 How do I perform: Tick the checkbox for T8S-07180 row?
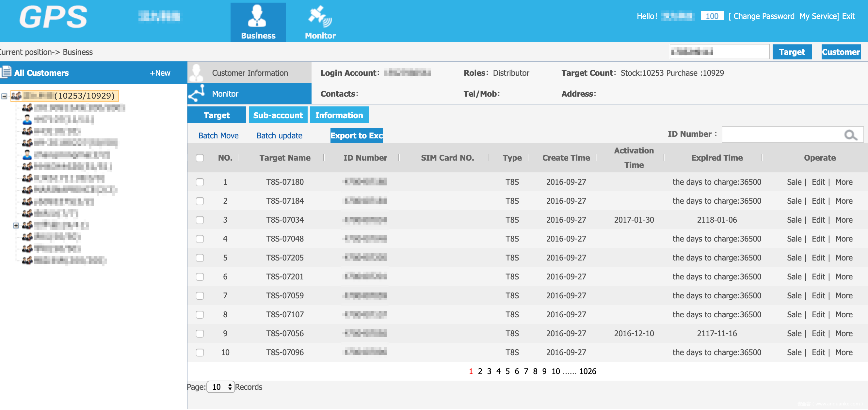200,182
